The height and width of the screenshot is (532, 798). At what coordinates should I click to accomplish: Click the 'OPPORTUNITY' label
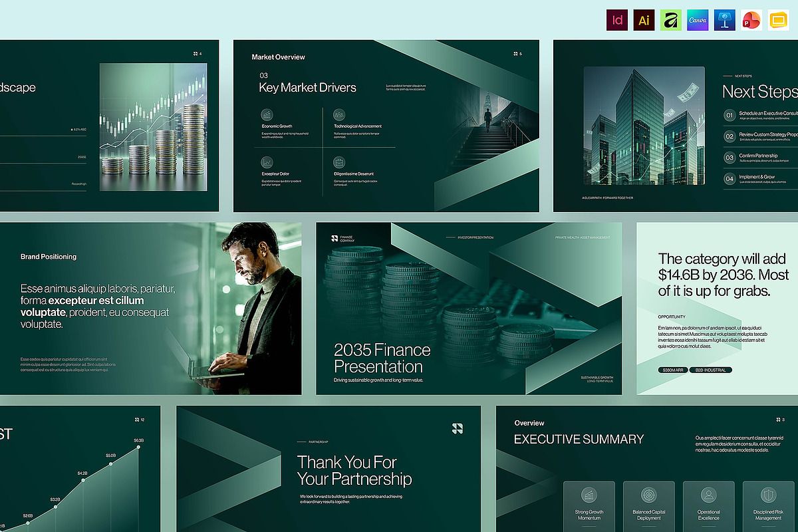[672, 317]
